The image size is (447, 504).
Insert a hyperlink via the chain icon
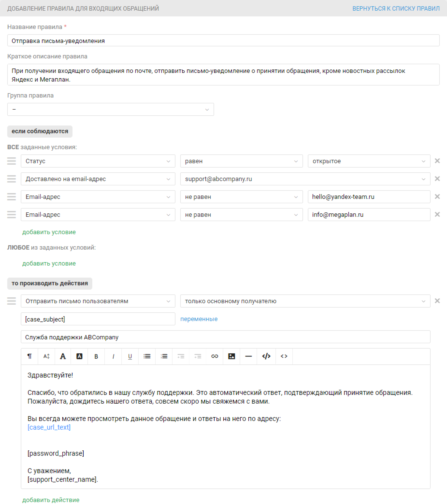[215, 356]
